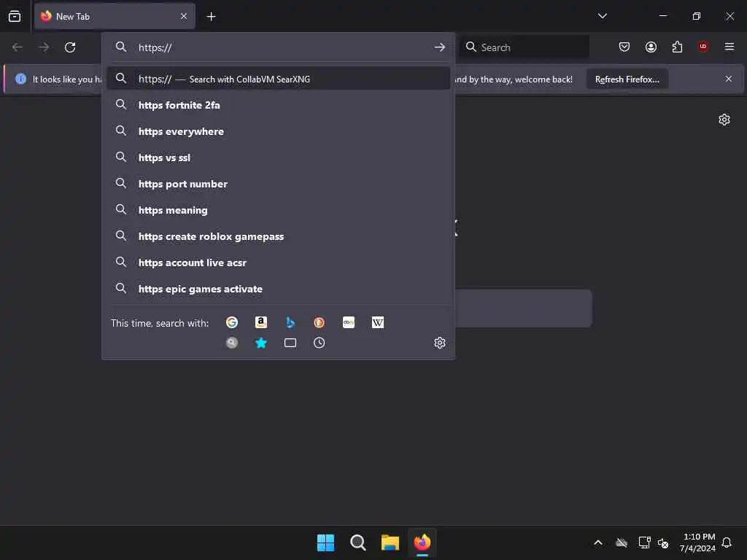Go forward one page
Screen dimensions: 747x560
tap(44, 47)
